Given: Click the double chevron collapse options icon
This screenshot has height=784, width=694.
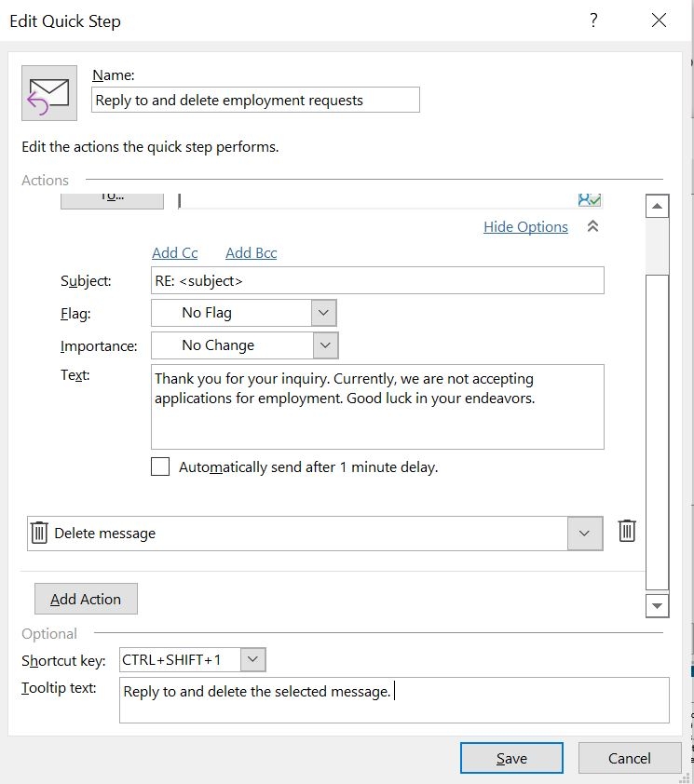Looking at the screenshot, I should [592, 226].
